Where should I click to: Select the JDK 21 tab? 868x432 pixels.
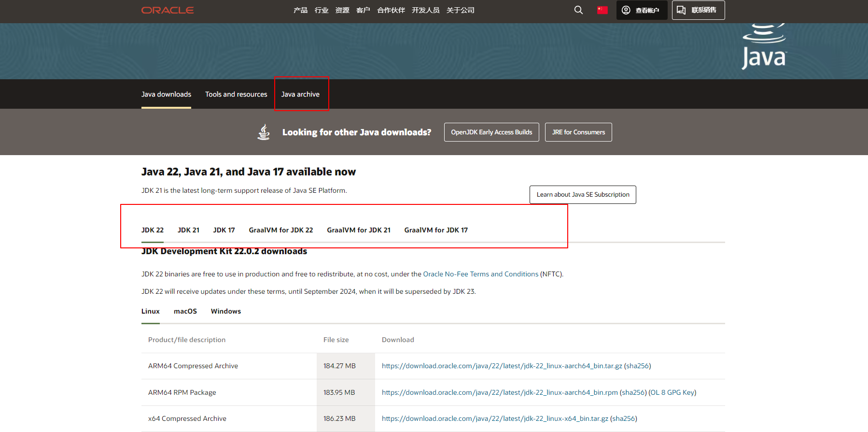click(188, 230)
